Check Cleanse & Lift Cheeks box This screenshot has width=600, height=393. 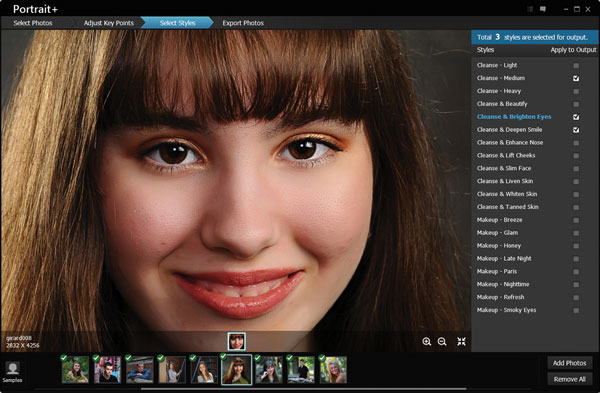pos(576,156)
